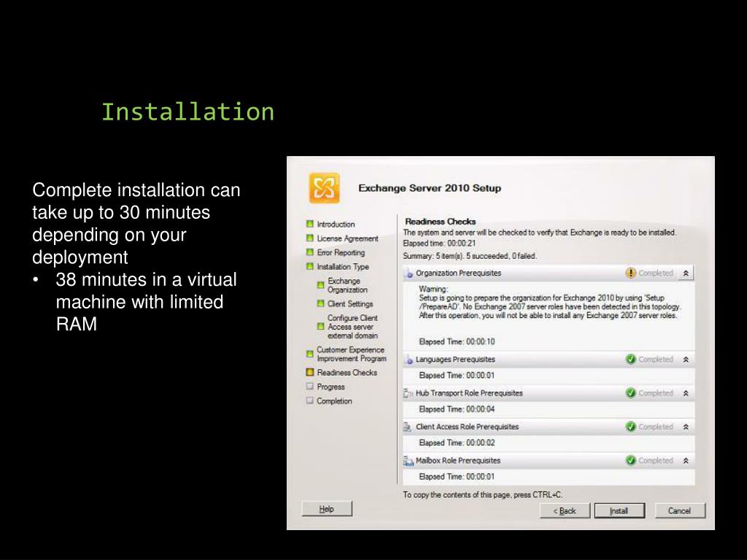Image resolution: width=747 pixels, height=560 pixels.
Task: Click the Mailbox Role Prerequisites text
Action: pyautogui.click(x=458, y=461)
